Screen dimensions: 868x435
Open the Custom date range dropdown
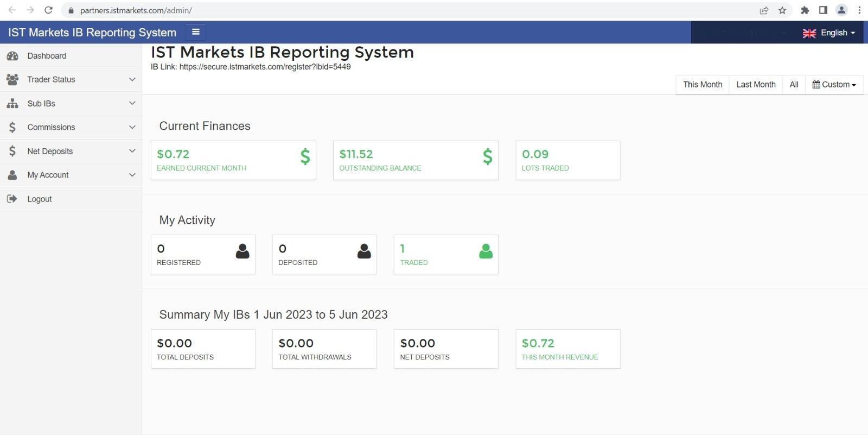(x=834, y=85)
